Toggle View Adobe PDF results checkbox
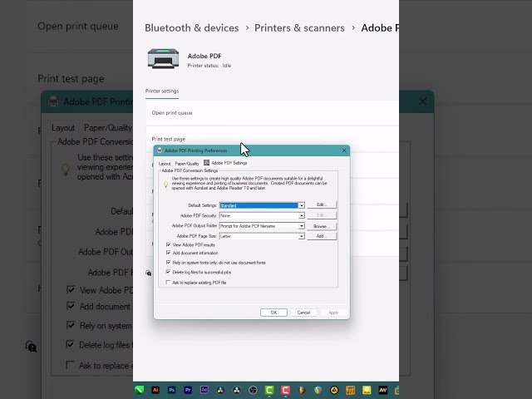This screenshot has height=399, width=532. pos(168,244)
